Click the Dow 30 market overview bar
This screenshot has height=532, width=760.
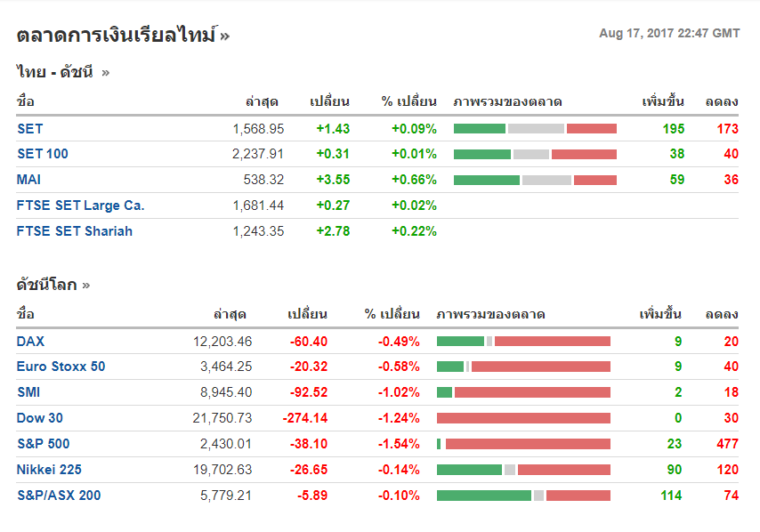click(x=523, y=418)
